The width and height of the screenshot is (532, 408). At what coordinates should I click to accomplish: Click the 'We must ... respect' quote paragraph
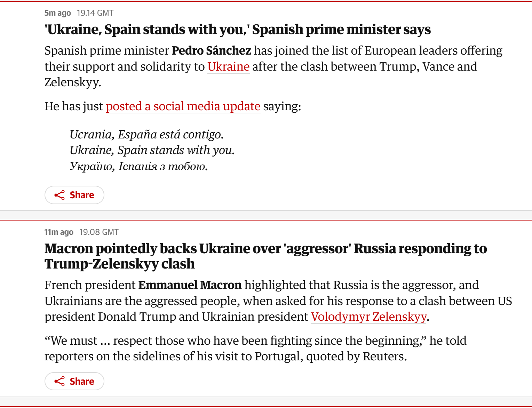point(255,349)
